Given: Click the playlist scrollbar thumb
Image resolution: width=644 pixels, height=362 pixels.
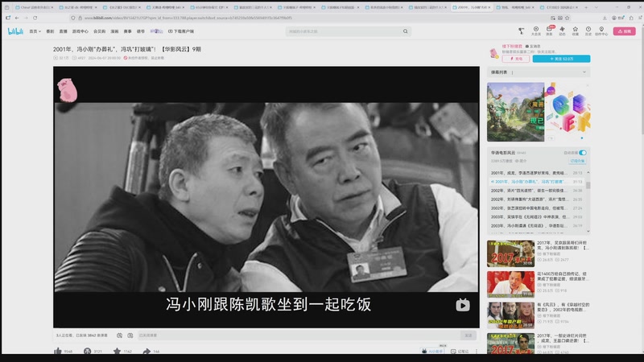Looking at the screenshot, I should point(588,185).
